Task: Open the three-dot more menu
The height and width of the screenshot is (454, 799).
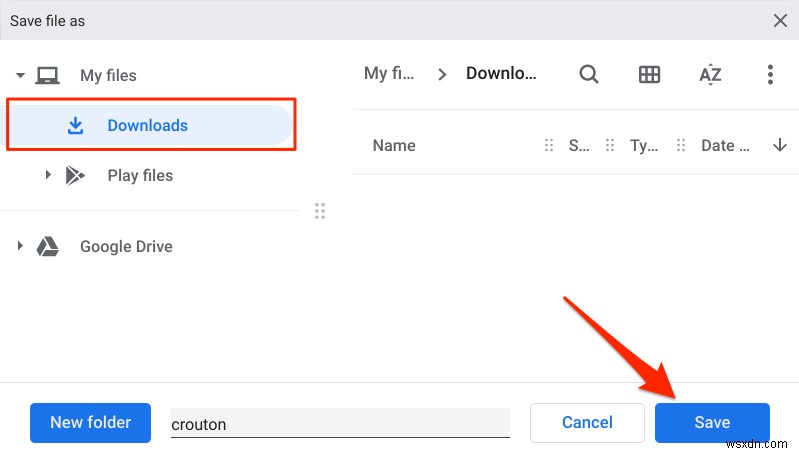Action: (x=770, y=74)
